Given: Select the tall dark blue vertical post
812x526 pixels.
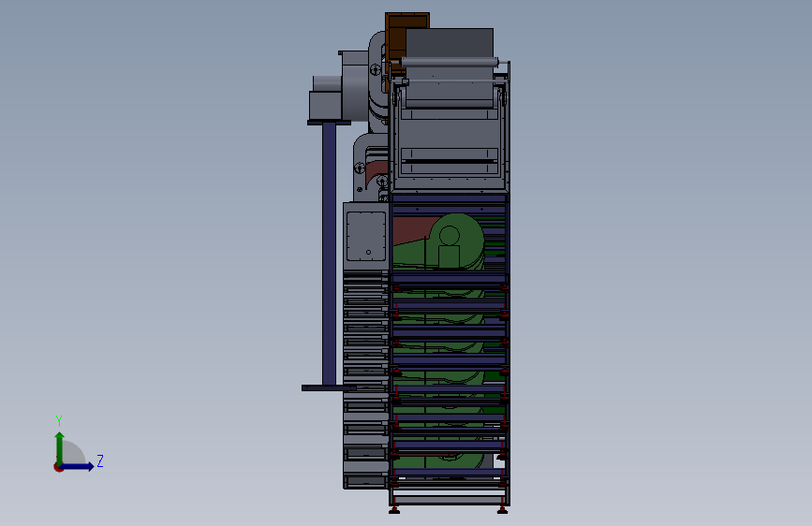Looking at the screenshot, I should click(329, 255).
